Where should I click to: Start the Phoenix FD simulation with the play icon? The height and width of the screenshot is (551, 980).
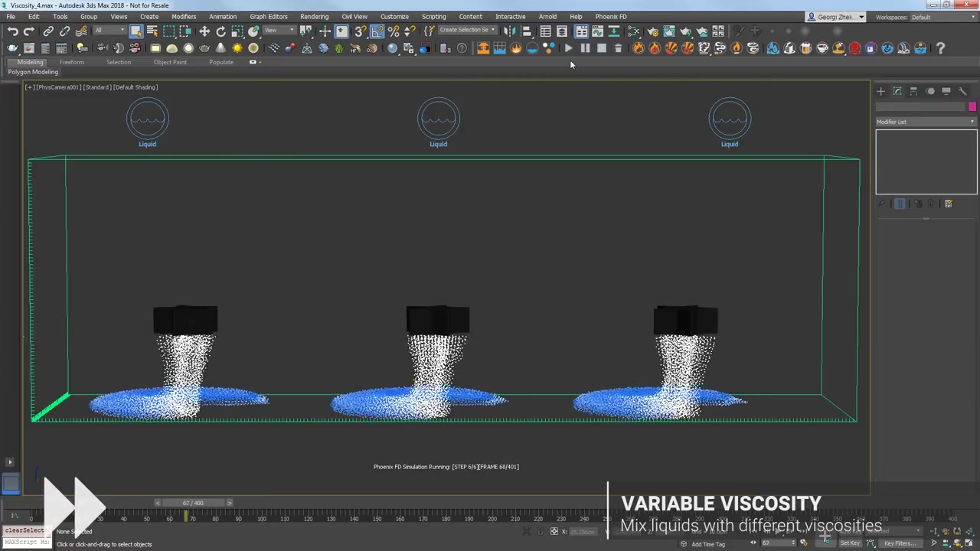click(570, 48)
